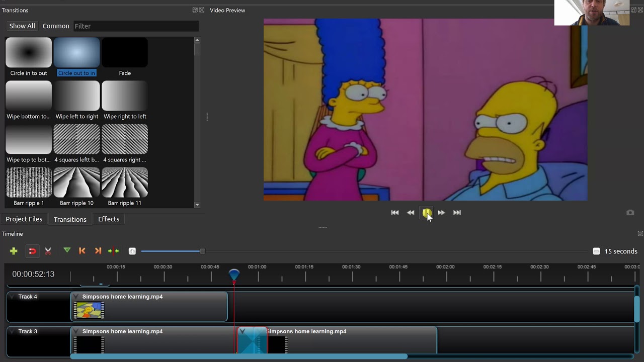Click the transitions list scroll down arrow

[197, 205]
